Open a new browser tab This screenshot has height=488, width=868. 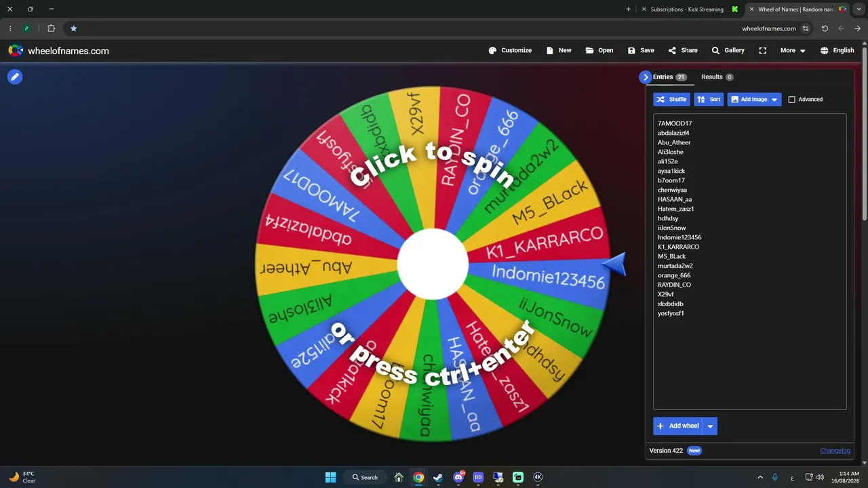(x=628, y=9)
